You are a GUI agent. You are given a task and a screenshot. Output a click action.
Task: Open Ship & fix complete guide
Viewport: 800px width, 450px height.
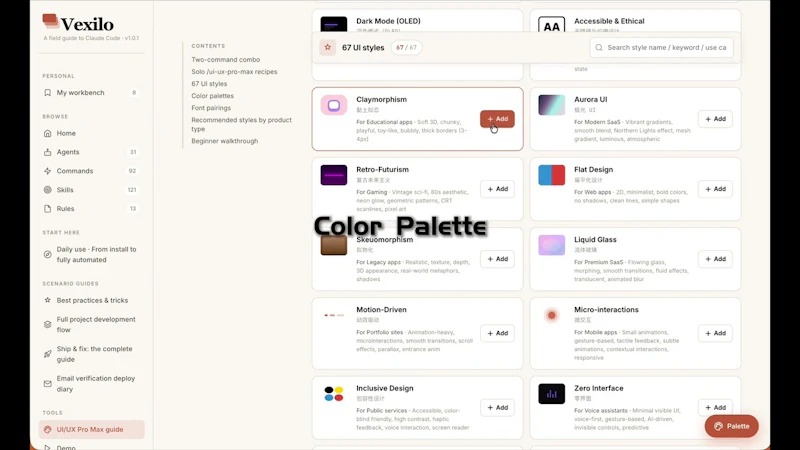pyautogui.click(x=91, y=354)
